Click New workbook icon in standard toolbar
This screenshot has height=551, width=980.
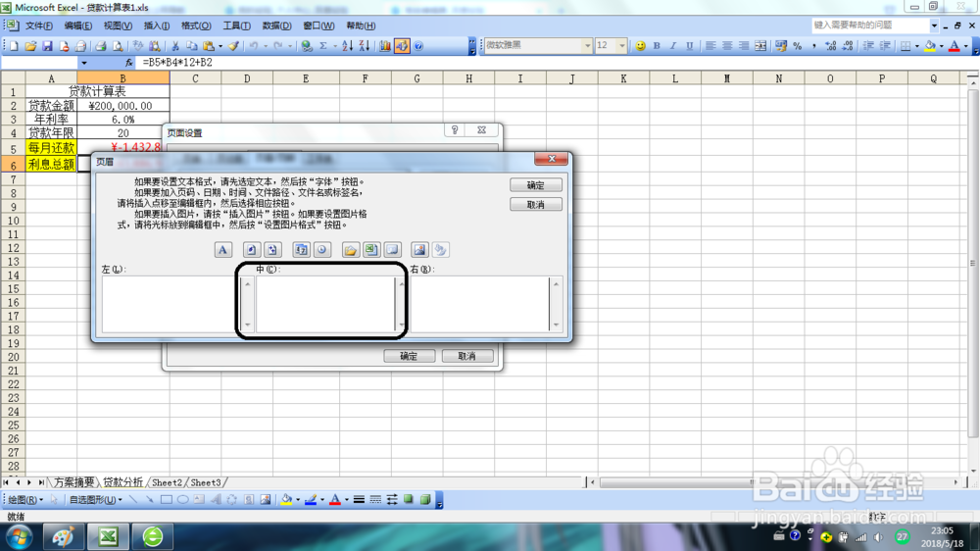pos(14,46)
